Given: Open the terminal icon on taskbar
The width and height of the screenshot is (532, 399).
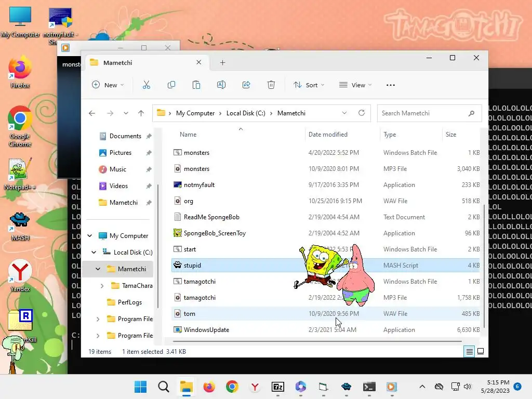Looking at the screenshot, I should pyautogui.click(x=369, y=387).
